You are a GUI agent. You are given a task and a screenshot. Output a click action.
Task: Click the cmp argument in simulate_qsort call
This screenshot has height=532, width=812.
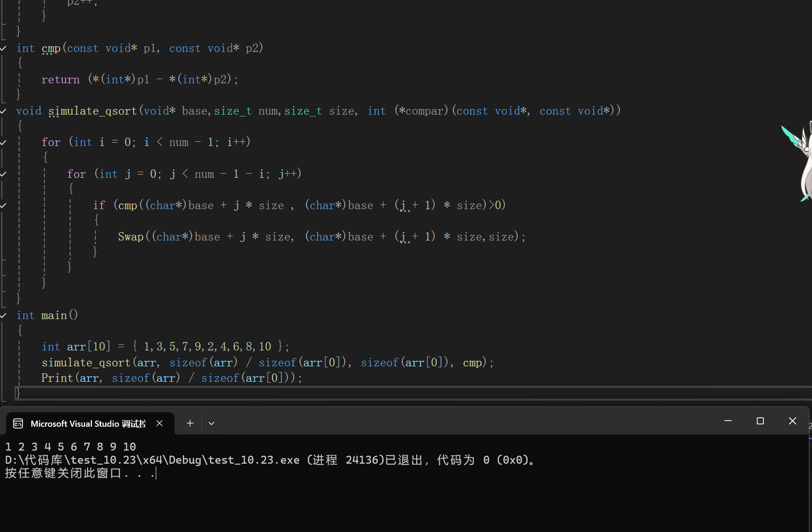coord(472,363)
